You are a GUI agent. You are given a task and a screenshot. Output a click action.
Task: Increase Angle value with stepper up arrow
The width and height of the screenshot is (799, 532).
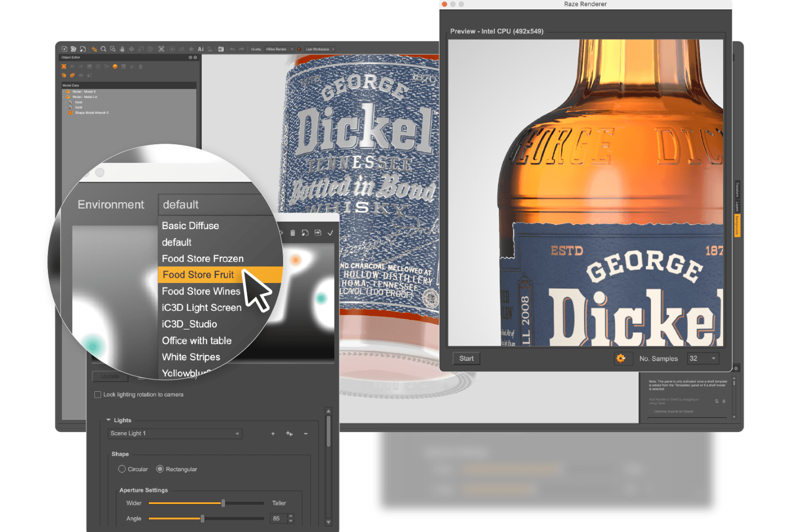(291, 516)
